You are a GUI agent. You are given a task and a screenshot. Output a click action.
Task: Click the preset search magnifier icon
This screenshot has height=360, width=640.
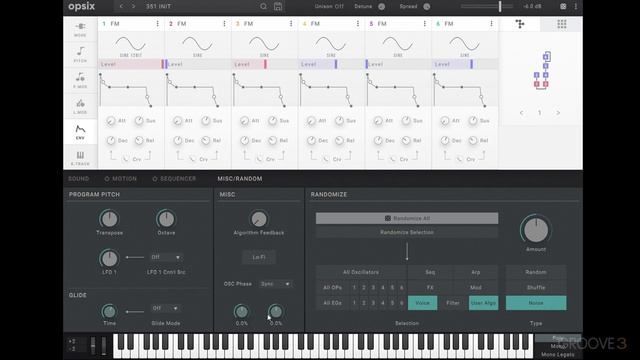(x=264, y=7)
